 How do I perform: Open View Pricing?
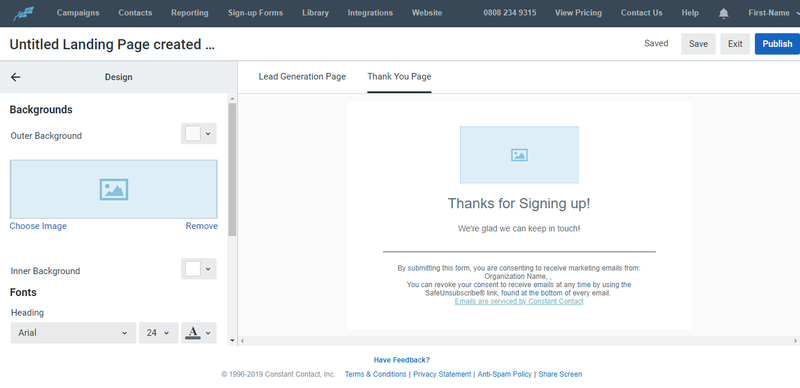click(578, 13)
